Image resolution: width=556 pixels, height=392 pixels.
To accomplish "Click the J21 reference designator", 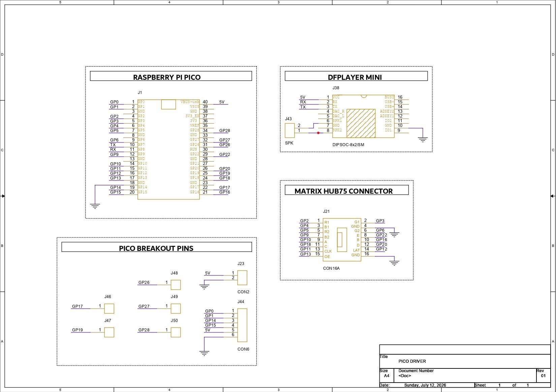I will pyautogui.click(x=326, y=211).
